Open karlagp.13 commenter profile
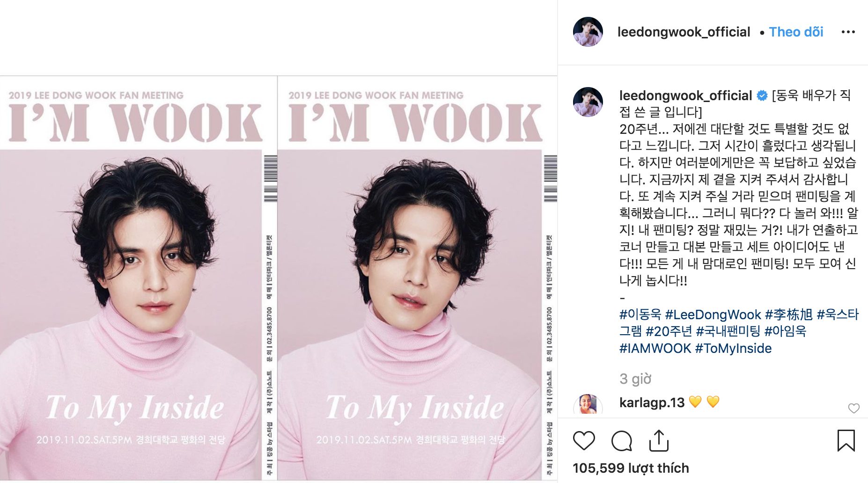Screen dimensions: 868x483 (652, 402)
